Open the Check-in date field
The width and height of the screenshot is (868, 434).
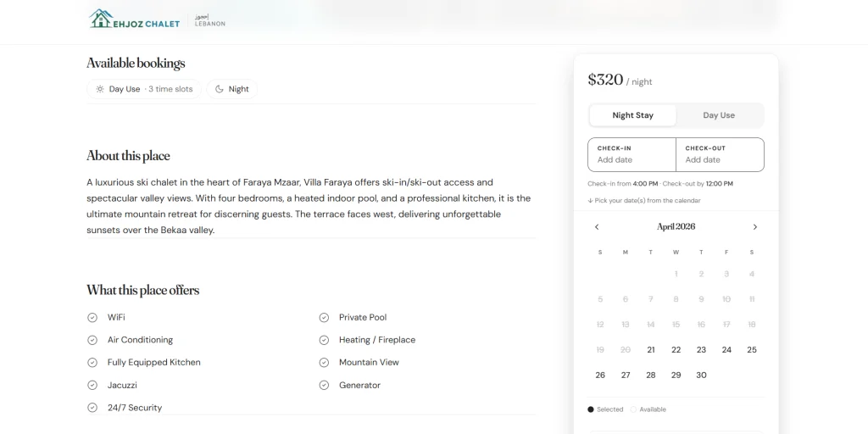point(632,154)
